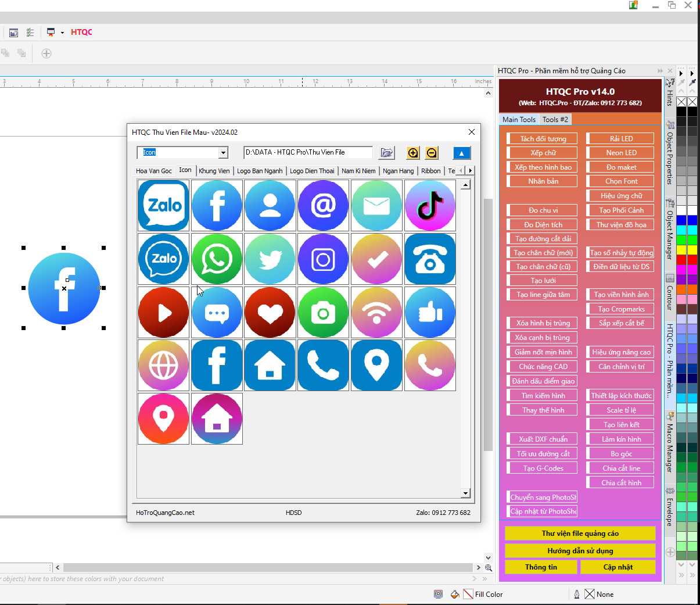Select the square blue home icon thumbnail
Viewport: 700px width, 605px height.
pyautogui.click(x=270, y=365)
